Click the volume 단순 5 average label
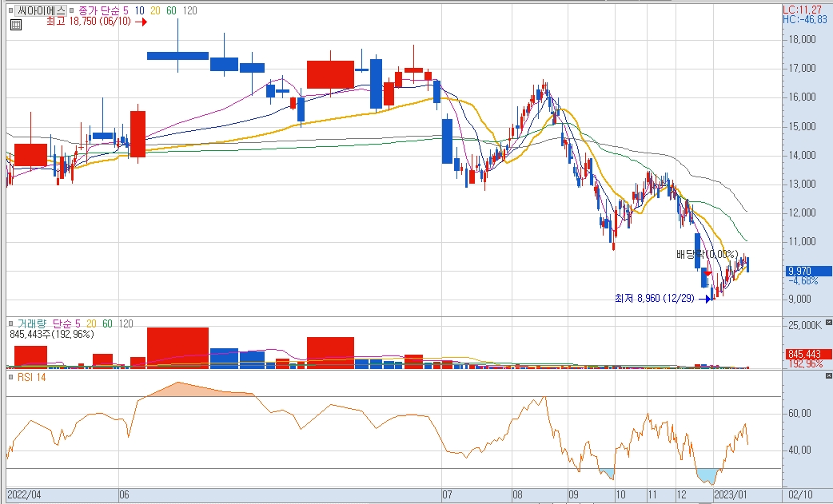 [x=66, y=323]
